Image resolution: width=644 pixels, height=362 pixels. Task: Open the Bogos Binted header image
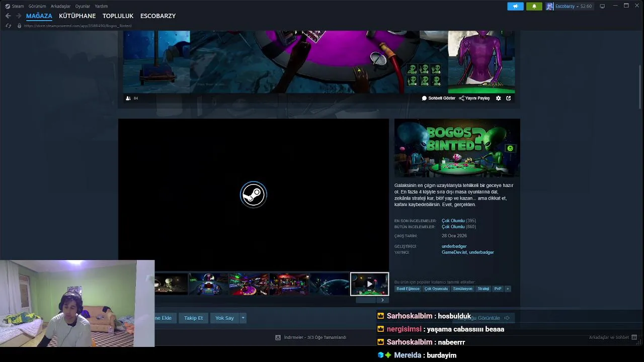tap(457, 148)
